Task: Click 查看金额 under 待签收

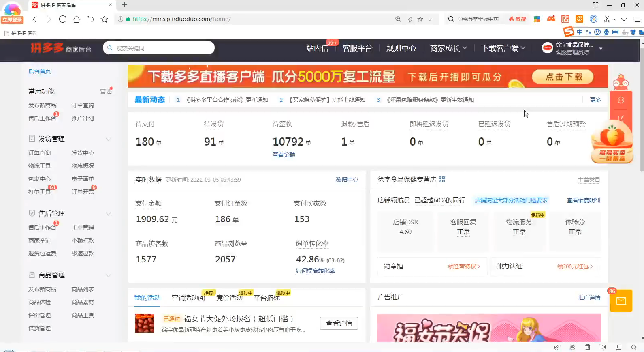Action: (284, 155)
